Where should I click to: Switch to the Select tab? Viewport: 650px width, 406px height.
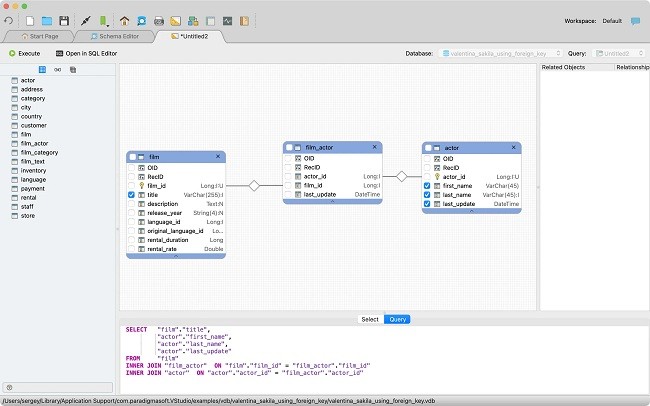coord(369,319)
